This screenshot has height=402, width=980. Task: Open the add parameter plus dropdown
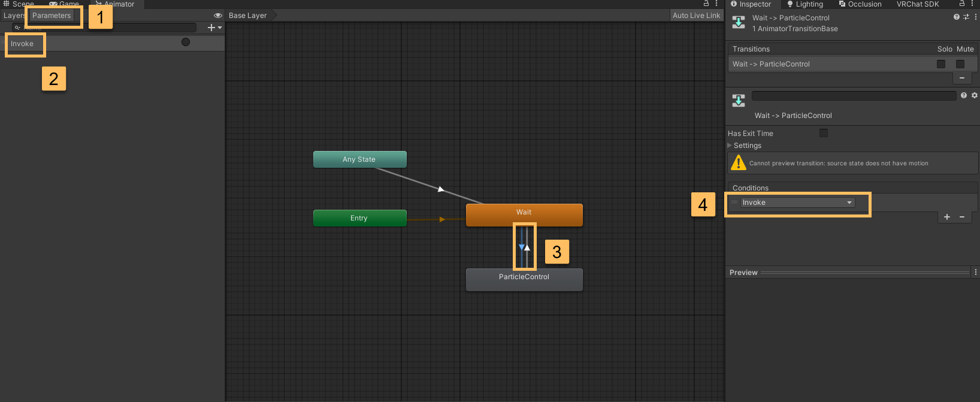click(x=214, y=28)
